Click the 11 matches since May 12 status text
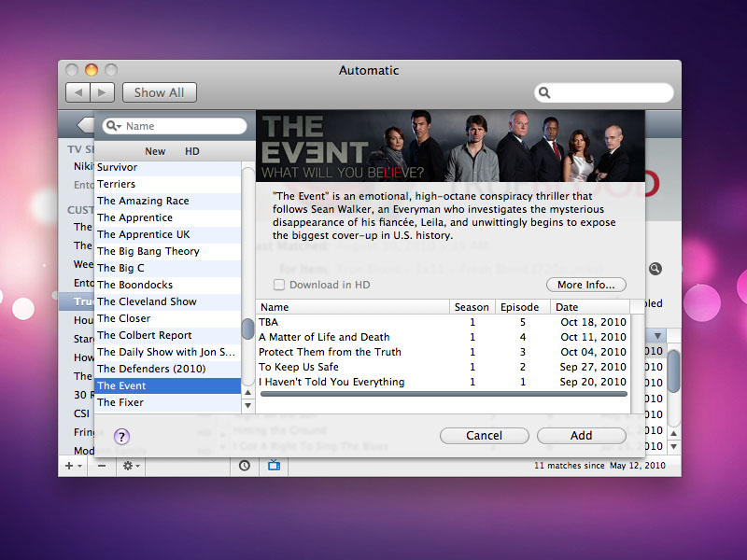The image size is (747, 560). 599,466
